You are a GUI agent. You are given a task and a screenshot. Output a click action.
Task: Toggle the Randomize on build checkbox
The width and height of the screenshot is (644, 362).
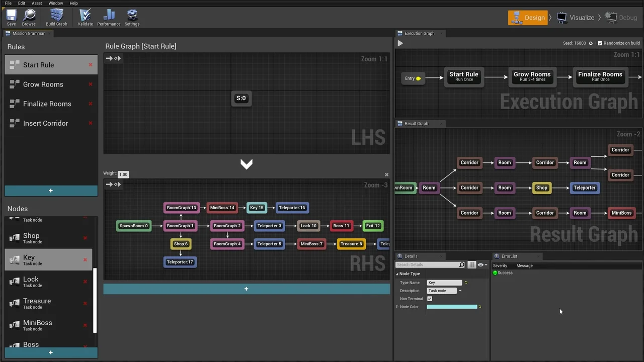pos(600,43)
